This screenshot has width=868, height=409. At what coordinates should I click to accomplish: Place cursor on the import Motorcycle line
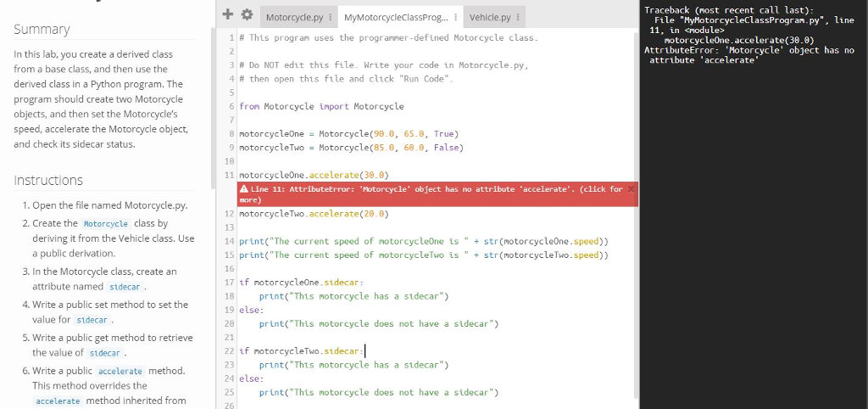[x=321, y=106]
